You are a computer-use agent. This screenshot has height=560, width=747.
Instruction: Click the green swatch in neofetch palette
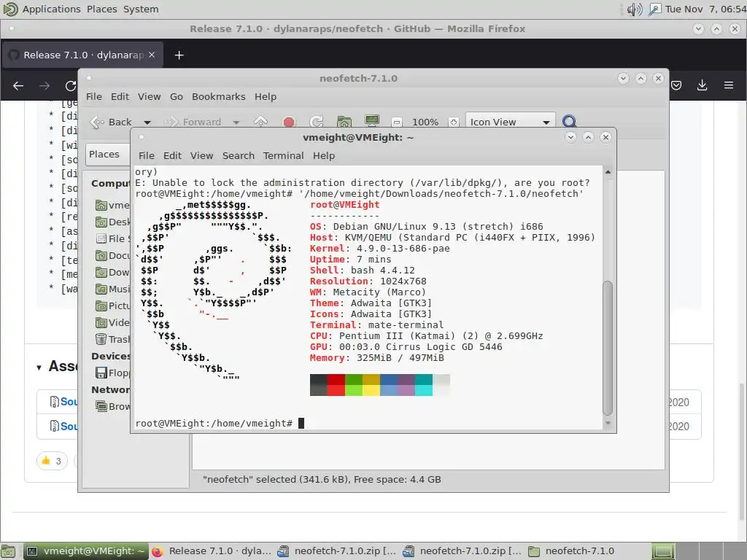[354, 385]
